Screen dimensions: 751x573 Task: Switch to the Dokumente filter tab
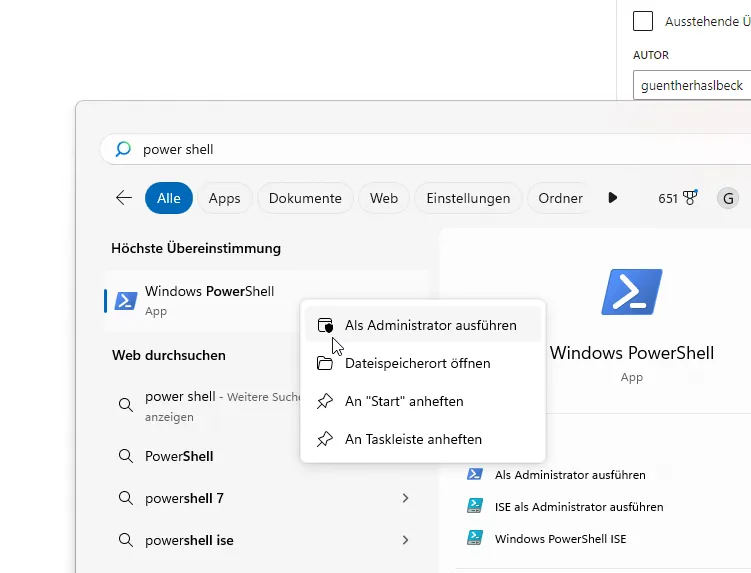pyautogui.click(x=305, y=198)
